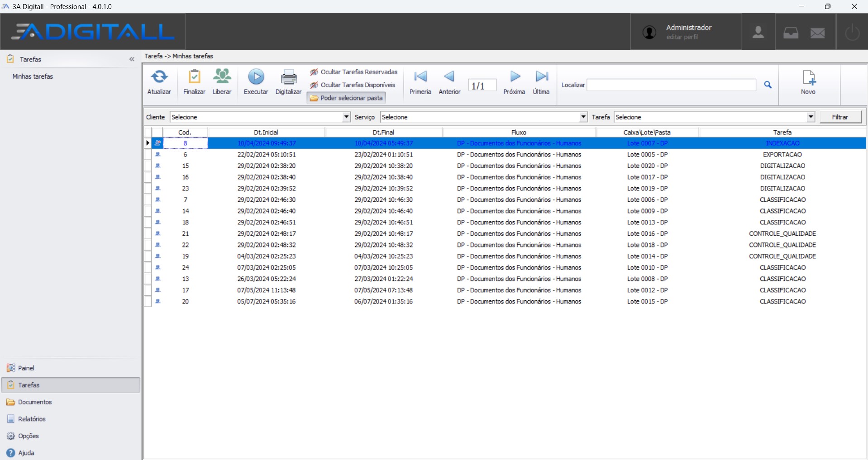
Task: Click in the Localizar search field
Action: [x=672, y=85]
